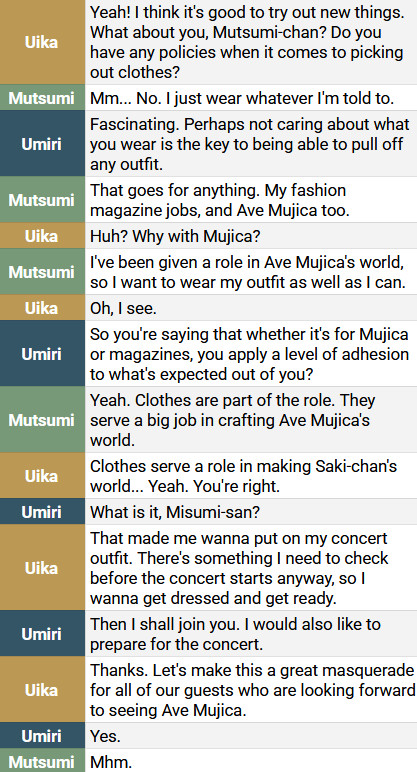This screenshot has width=417, height=772.
Task: Click the gold Uika cell beside 'Oh, I see.'
Action: (42, 308)
